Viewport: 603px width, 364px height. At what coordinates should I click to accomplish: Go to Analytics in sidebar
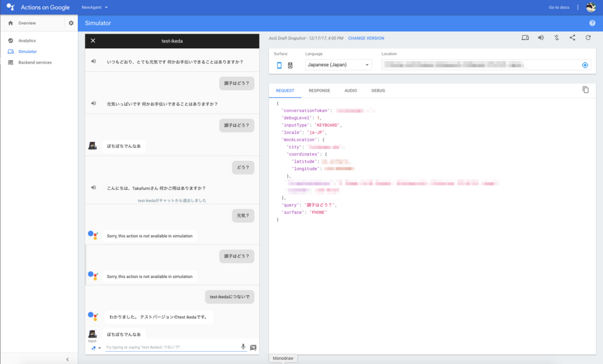click(27, 41)
